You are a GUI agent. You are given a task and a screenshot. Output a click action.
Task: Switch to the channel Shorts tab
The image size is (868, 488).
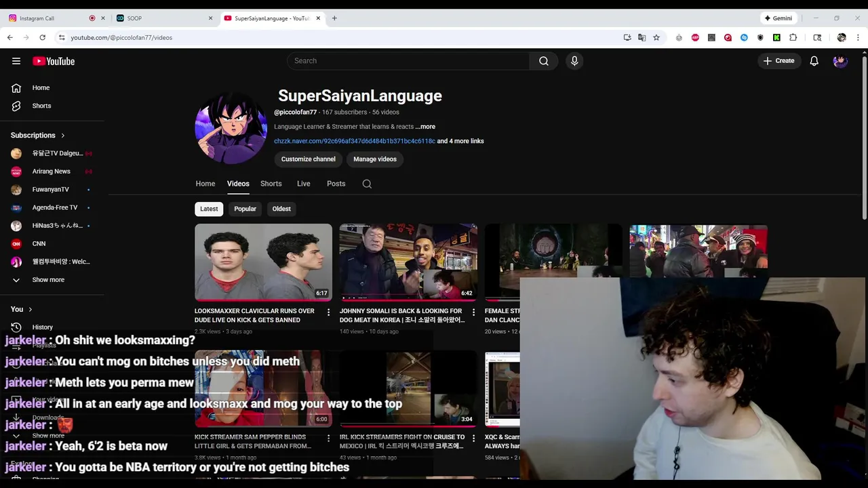point(271,184)
